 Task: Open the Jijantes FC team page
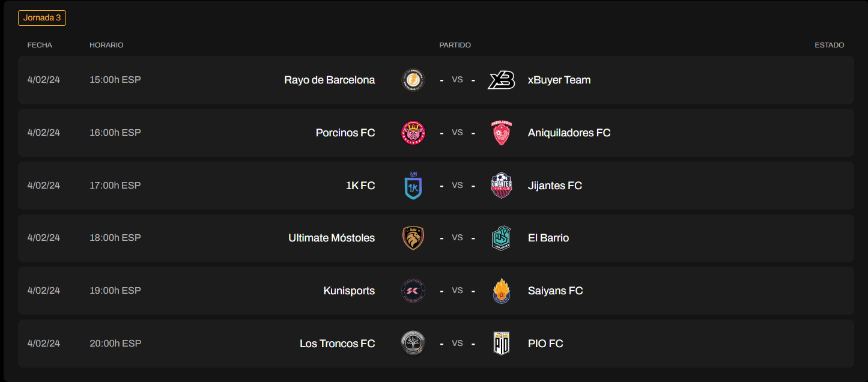coord(554,185)
